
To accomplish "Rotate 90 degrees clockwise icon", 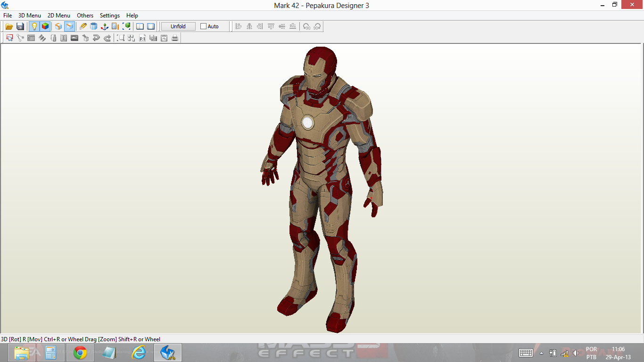I will pyautogui.click(x=317, y=26).
